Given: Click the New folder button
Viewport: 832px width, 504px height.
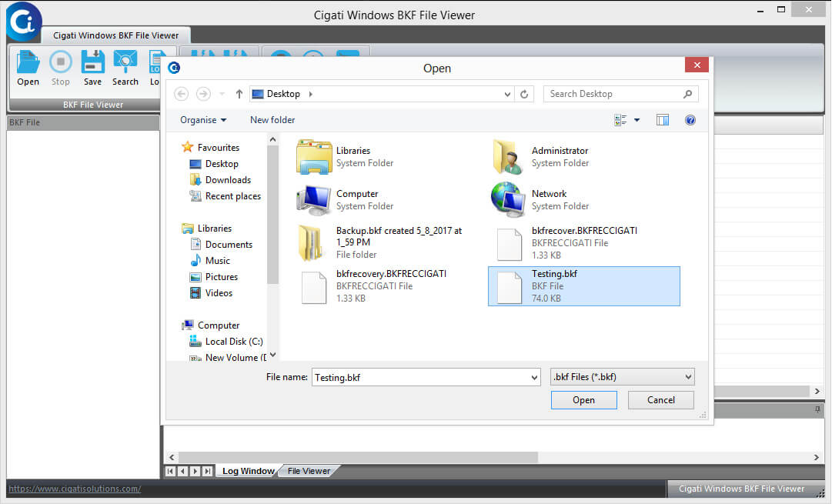Looking at the screenshot, I should 272,120.
